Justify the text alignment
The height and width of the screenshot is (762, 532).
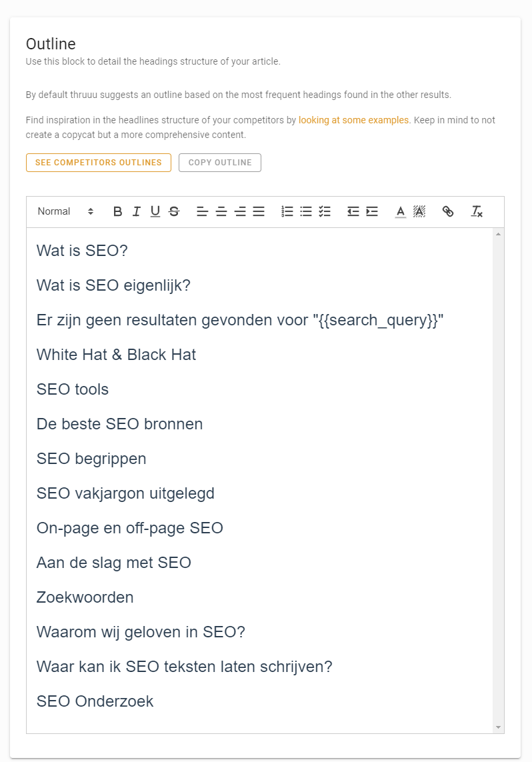(259, 211)
